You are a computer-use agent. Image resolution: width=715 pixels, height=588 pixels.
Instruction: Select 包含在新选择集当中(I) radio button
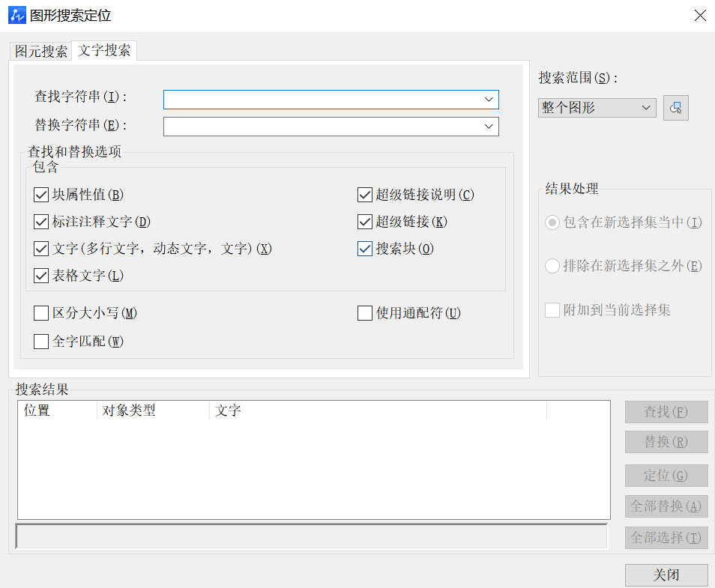[x=552, y=222]
